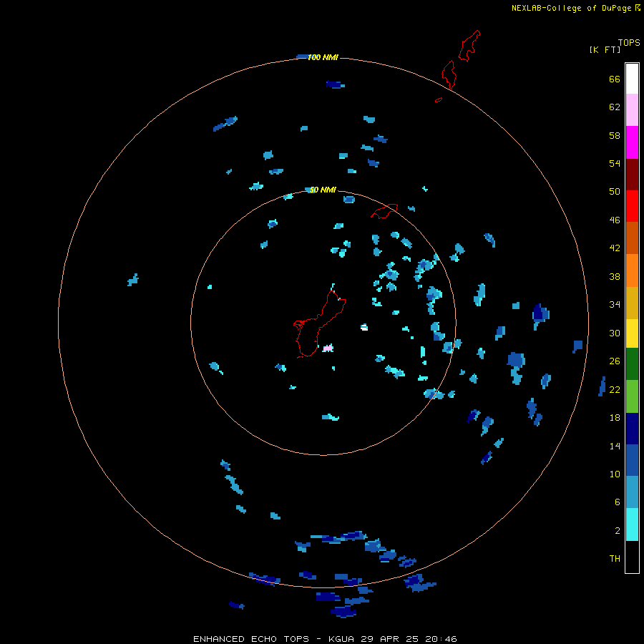Click the small white echo east of Guam
Viewport: 644px width, 644px height.
point(364,327)
